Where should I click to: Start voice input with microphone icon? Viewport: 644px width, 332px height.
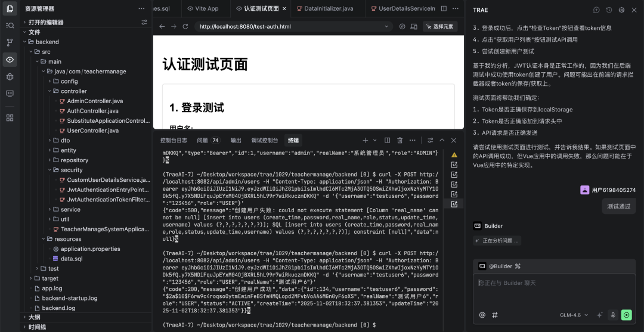[x=613, y=315]
